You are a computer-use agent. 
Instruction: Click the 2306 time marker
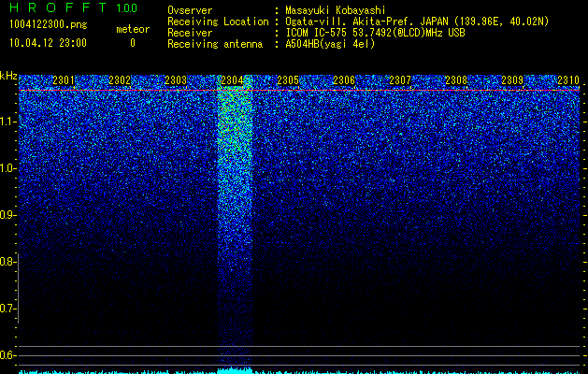(344, 79)
